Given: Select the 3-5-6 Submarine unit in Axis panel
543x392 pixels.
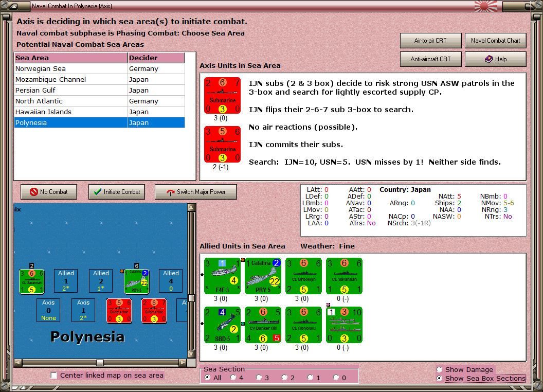Looking at the screenshot, I should (222, 144).
